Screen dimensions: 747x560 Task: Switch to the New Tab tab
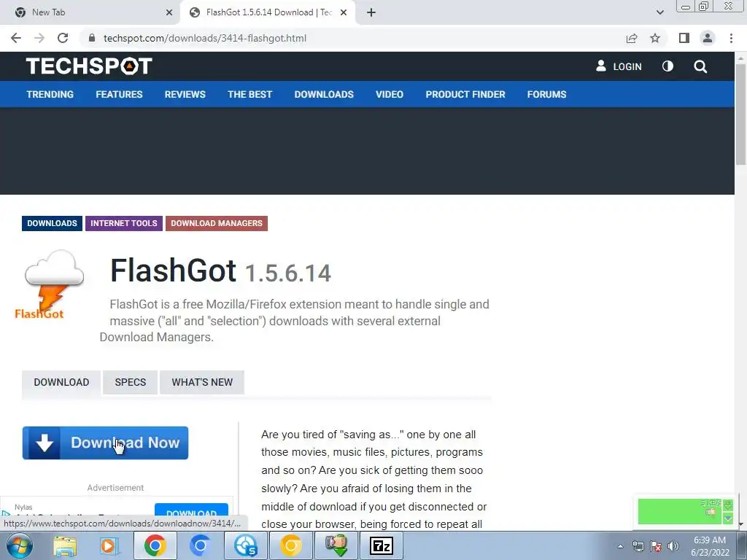[x=90, y=12]
